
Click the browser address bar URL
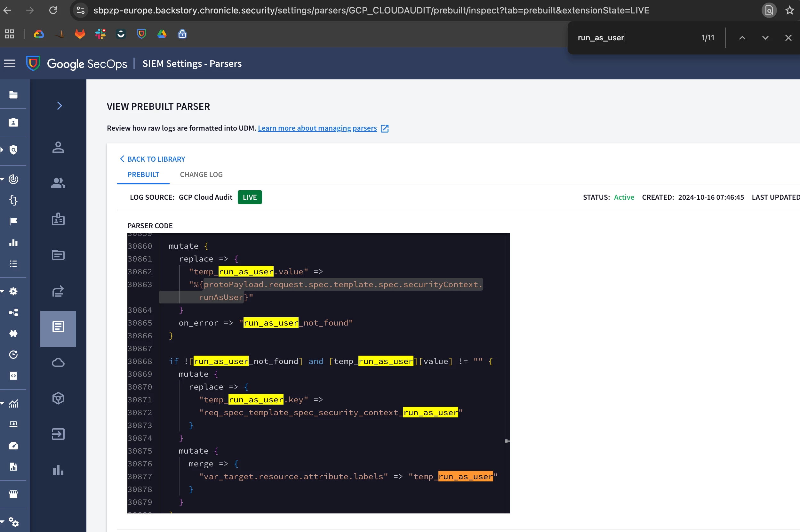(x=371, y=11)
